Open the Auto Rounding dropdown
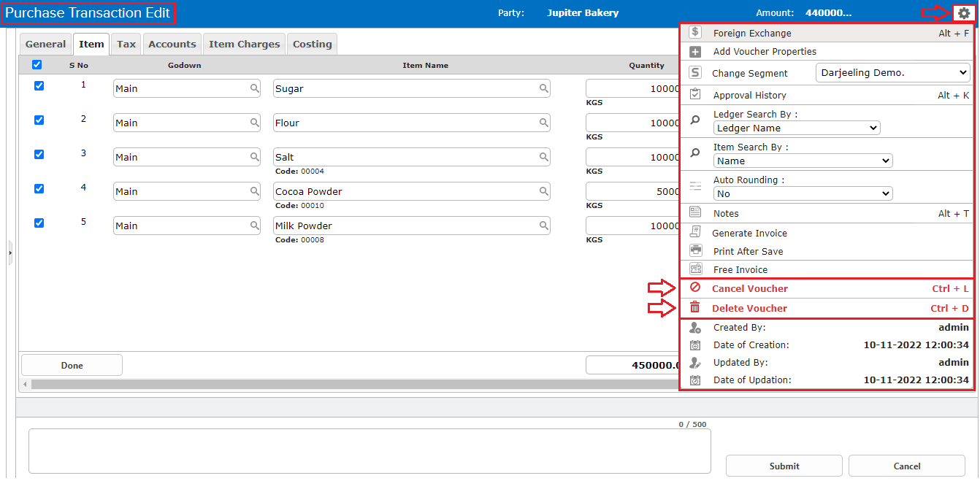Image resolution: width=980 pixels, height=481 pixels. (x=802, y=193)
